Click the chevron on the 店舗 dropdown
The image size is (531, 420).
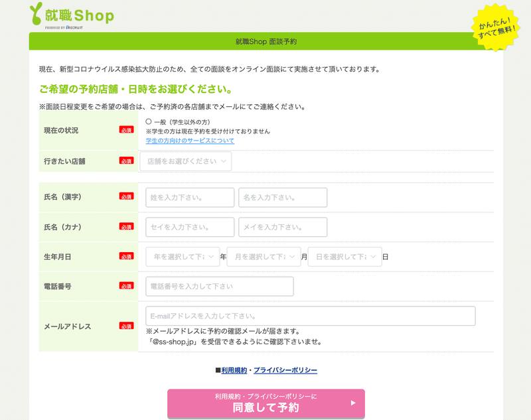click(225, 161)
